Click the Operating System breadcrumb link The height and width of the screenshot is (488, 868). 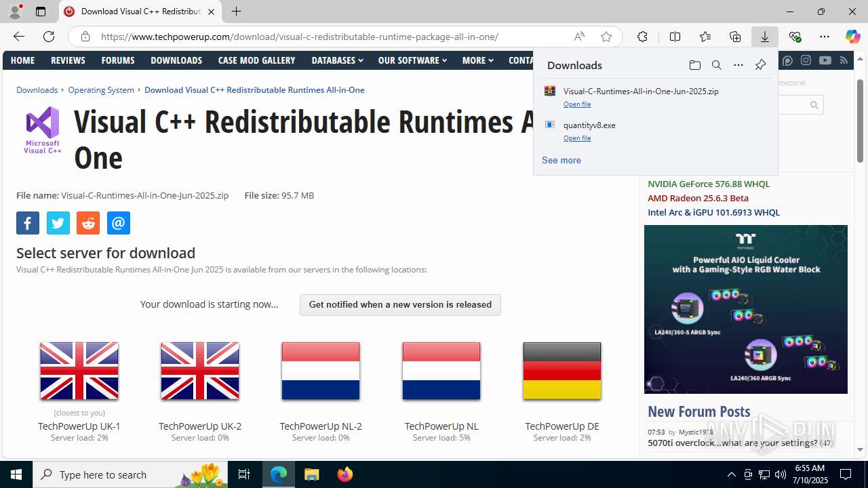tap(101, 89)
